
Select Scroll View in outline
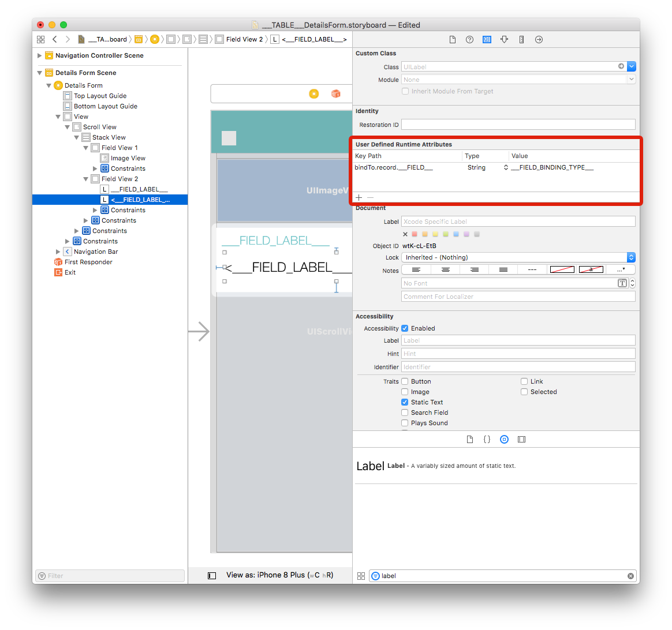point(95,127)
